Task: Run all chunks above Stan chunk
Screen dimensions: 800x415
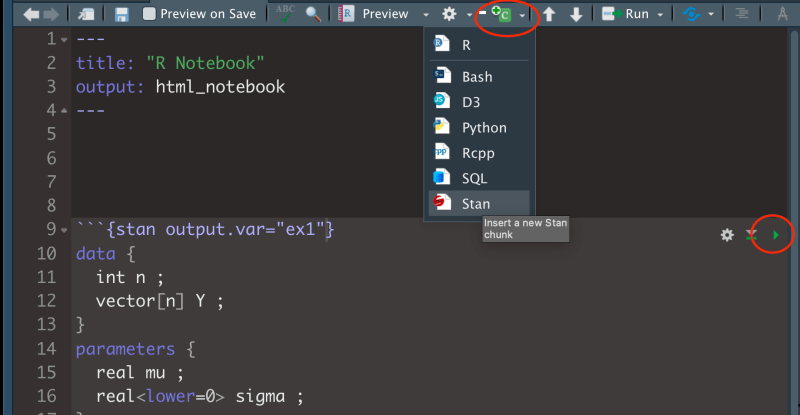Action: click(751, 235)
